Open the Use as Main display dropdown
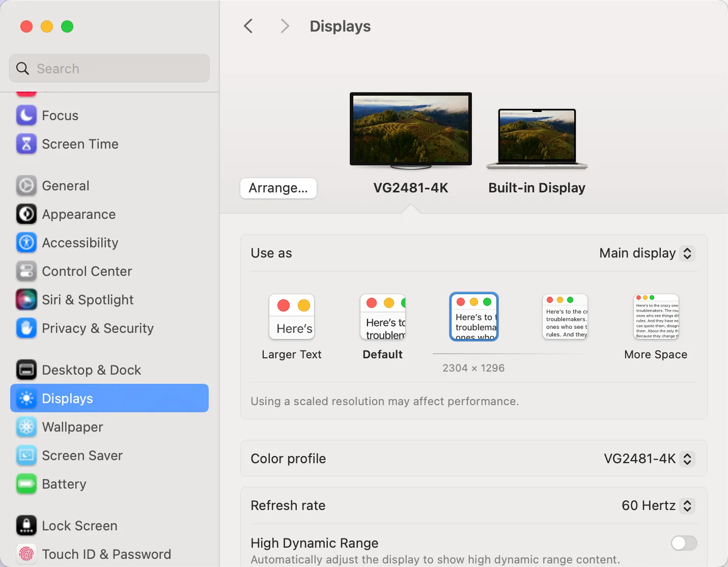This screenshot has height=567, width=728. click(x=647, y=253)
